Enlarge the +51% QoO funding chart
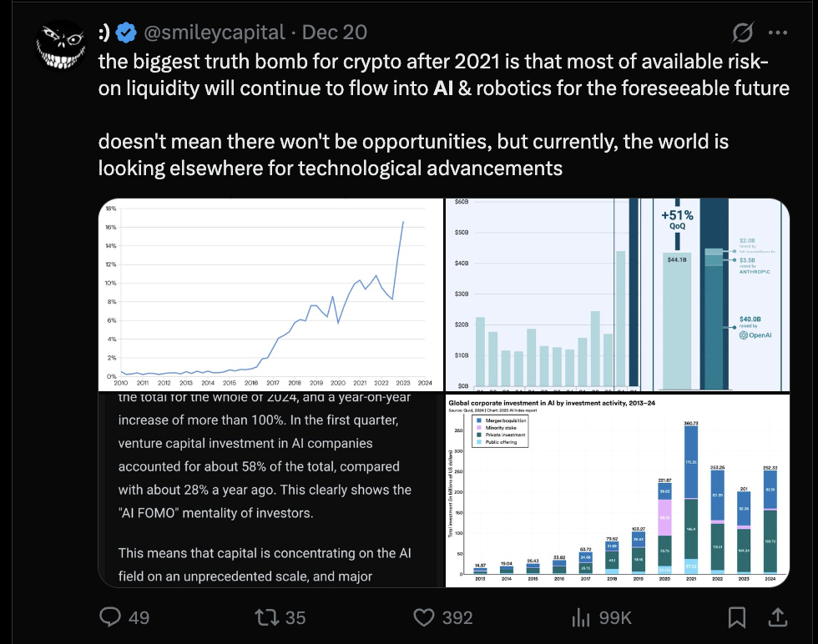 (x=617, y=294)
